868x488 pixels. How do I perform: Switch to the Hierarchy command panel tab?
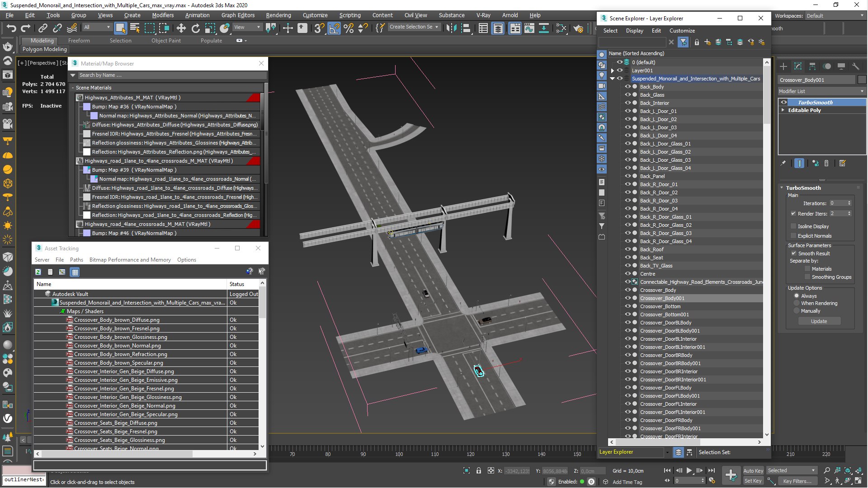(812, 66)
